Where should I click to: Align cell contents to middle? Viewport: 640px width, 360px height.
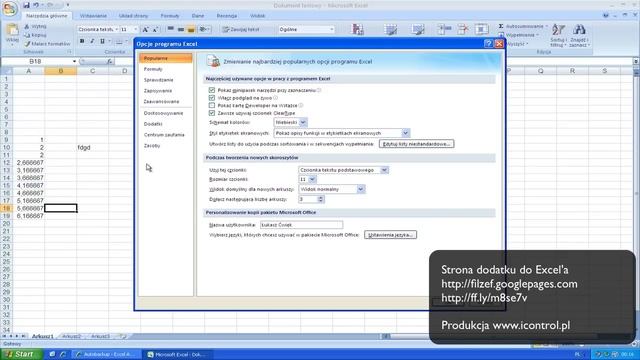[x=181, y=29]
